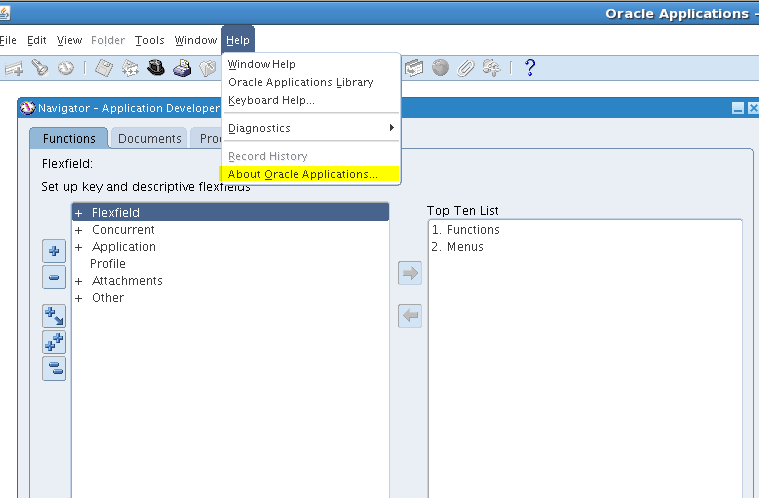Viewport: 759px width, 498px height.
Task: Click the Folder Tools toolbar icon
Action: click(492, 68)
